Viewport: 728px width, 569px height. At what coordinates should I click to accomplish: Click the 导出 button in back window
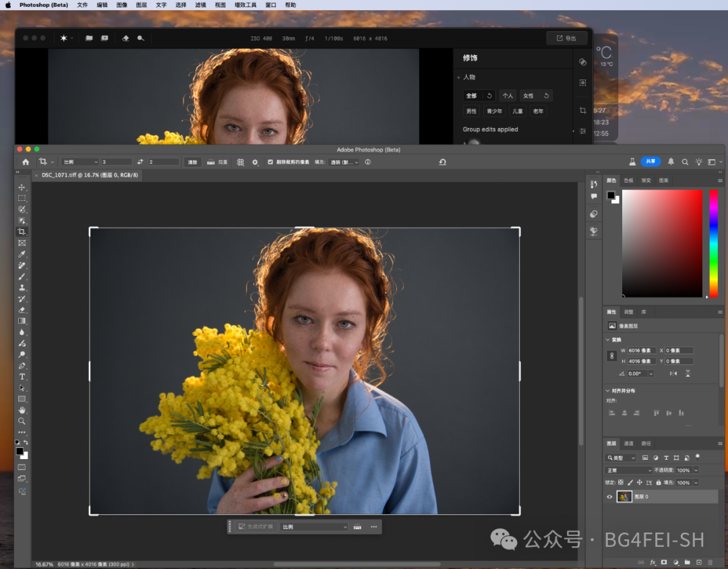(x=566, y=38)
